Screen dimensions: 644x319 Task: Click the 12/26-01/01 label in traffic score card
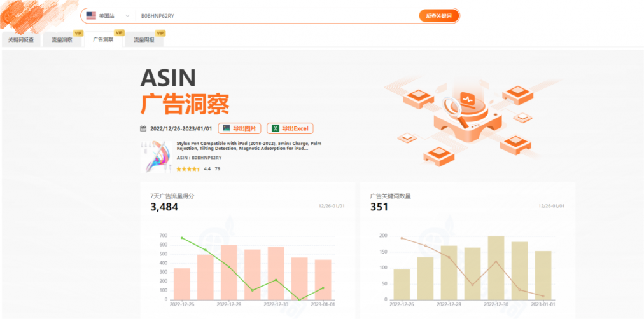coord(332,206)
